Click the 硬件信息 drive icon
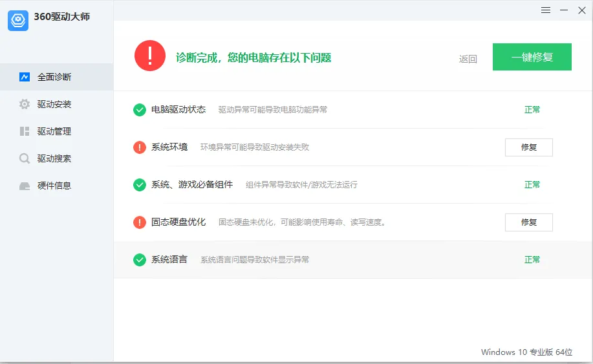Image resolution: width=593 pixels, height=364 pixels. point(25,186)
